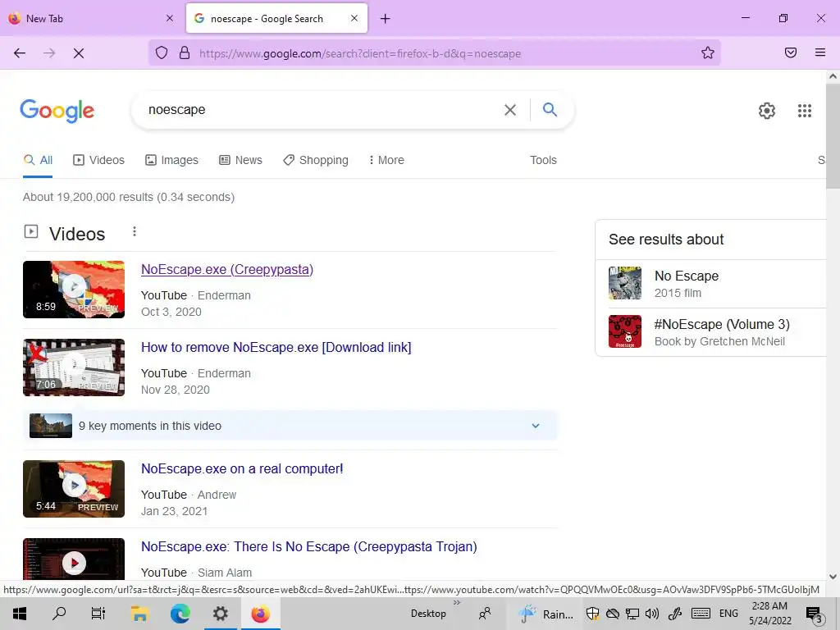
Task: Open the volume control in tray
Action: [652, 614]
